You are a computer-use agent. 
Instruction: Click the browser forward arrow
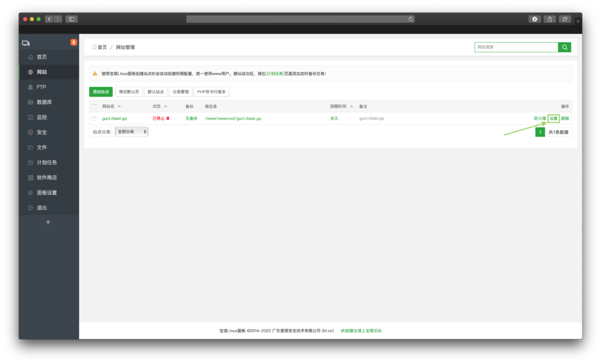coord(58,19)
